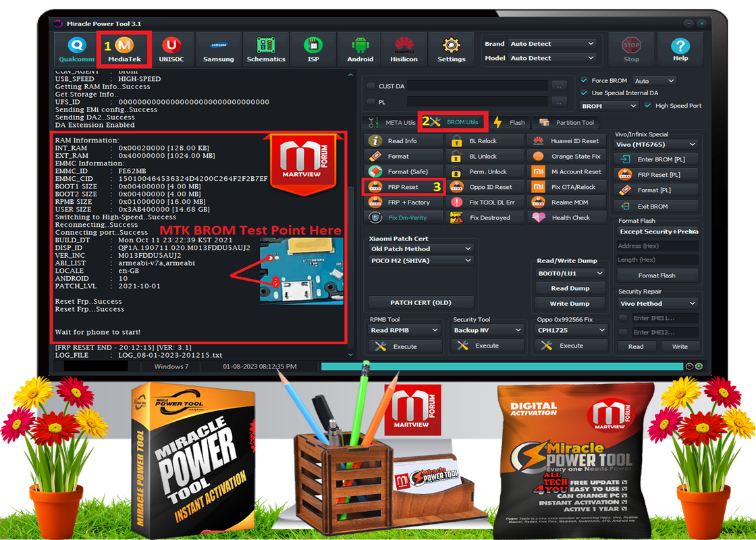Click PATCH CERT (OLD) button
Screen dimensions: 756x540
(421, 303)
